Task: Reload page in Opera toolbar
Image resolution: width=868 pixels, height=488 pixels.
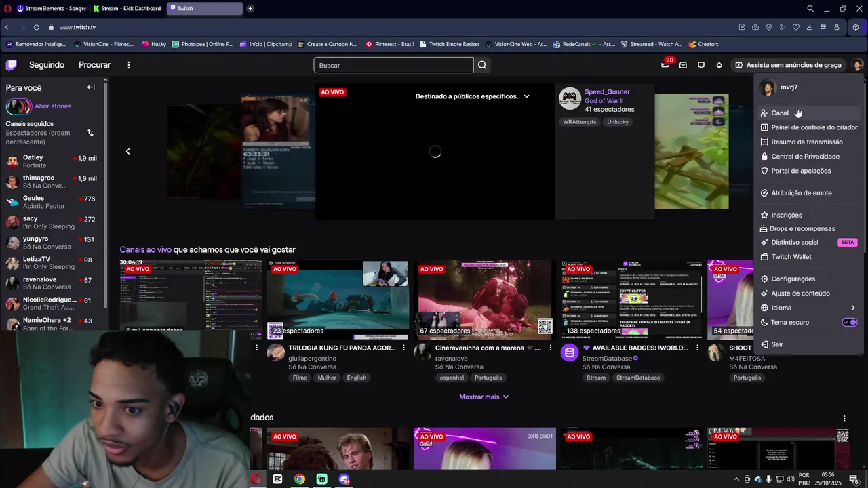Action: coord(37,27)
